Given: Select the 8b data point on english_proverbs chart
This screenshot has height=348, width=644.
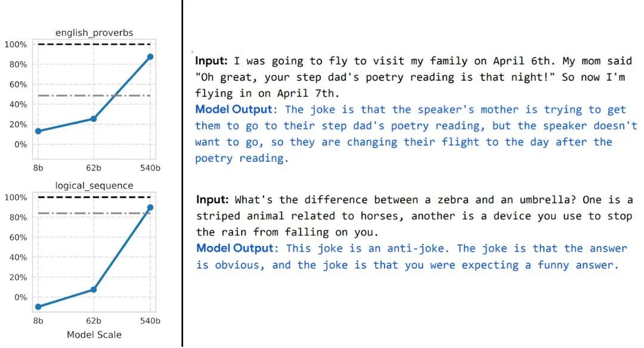Looking at the screenshot, I should pyautogui.click(x=38, y=131).
